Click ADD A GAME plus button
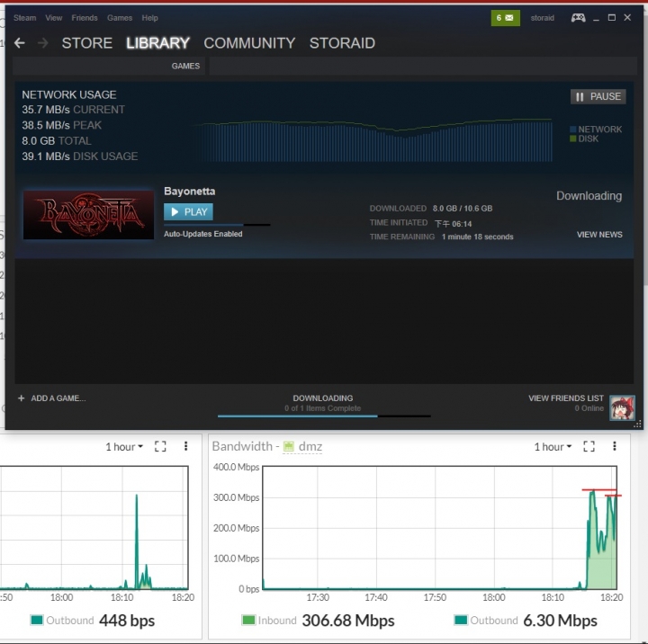 (x=21, y=398)
